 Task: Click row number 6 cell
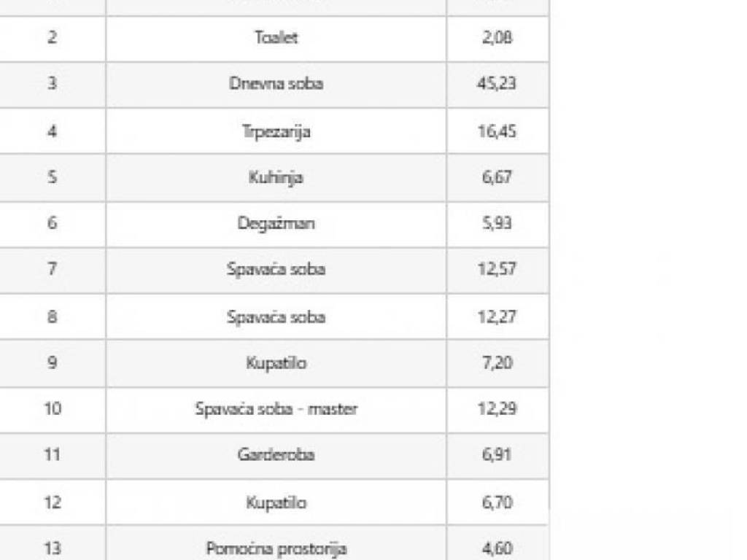pos(53,224)
